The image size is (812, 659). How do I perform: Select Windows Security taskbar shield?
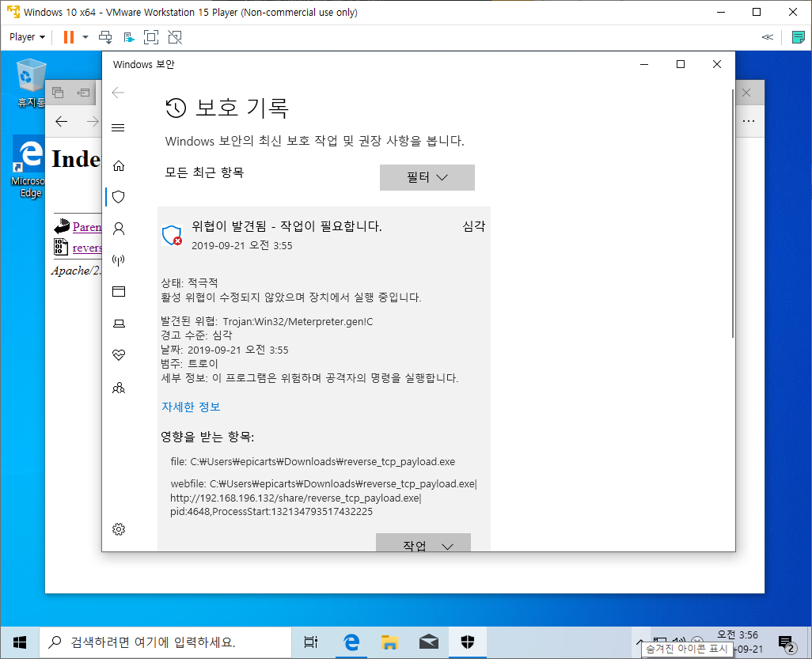pos(468,642)
